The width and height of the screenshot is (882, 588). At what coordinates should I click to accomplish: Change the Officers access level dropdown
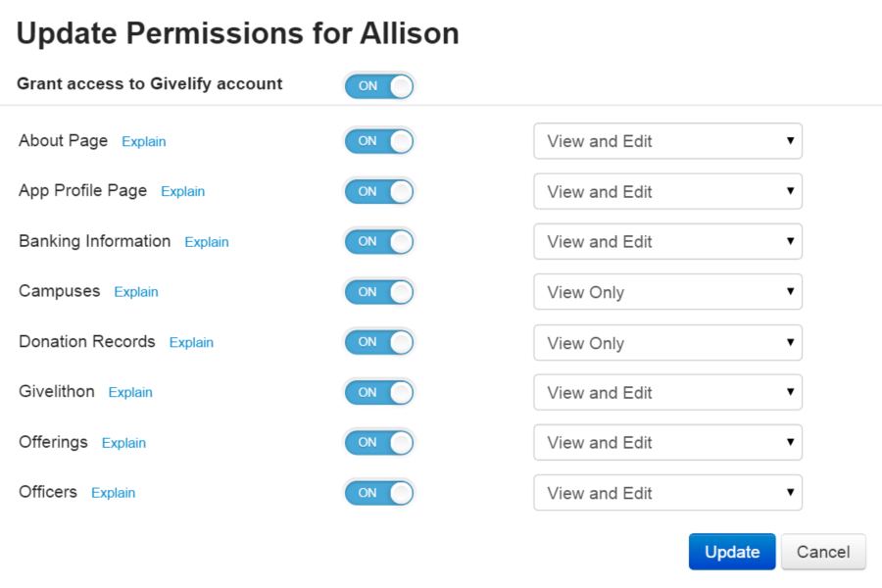click(667, 493)
